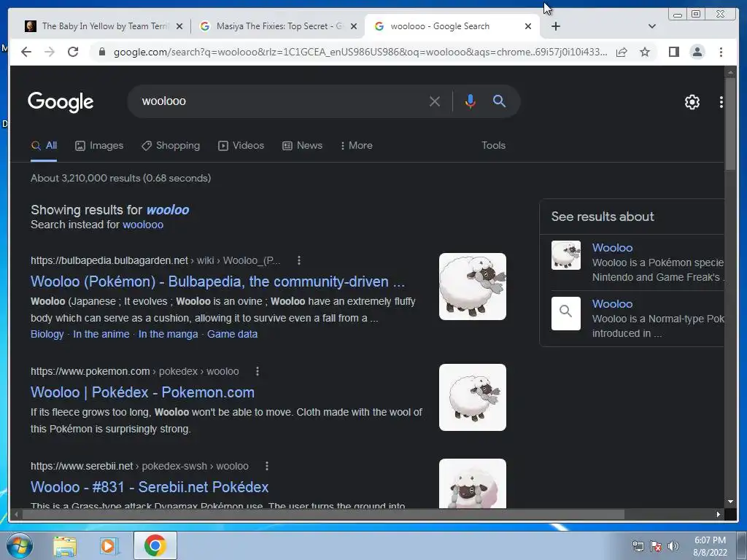
Task: Open Chrome side panel
Action: click(673, 52)
